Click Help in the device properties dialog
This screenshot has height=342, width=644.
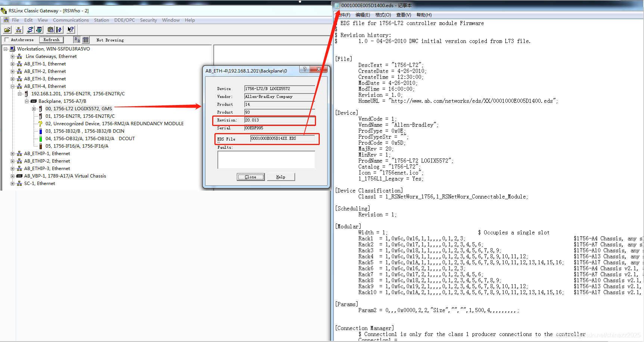(x=281, y=177)
